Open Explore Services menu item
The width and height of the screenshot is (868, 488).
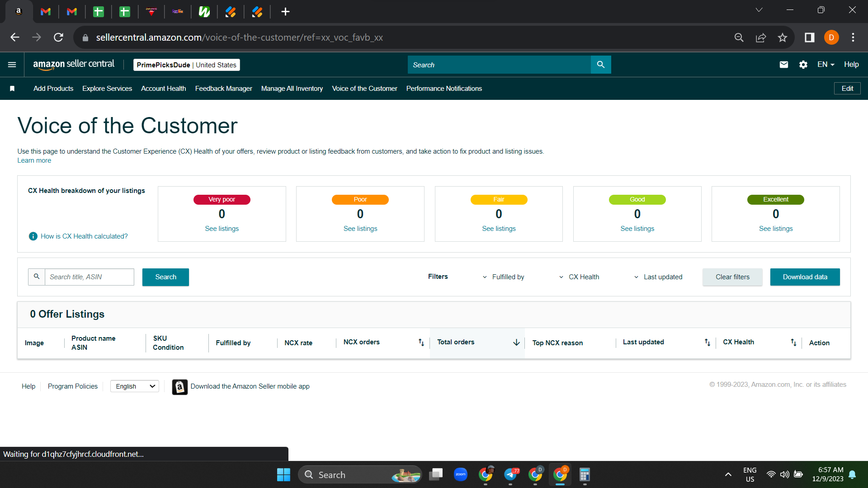point(107,89)
